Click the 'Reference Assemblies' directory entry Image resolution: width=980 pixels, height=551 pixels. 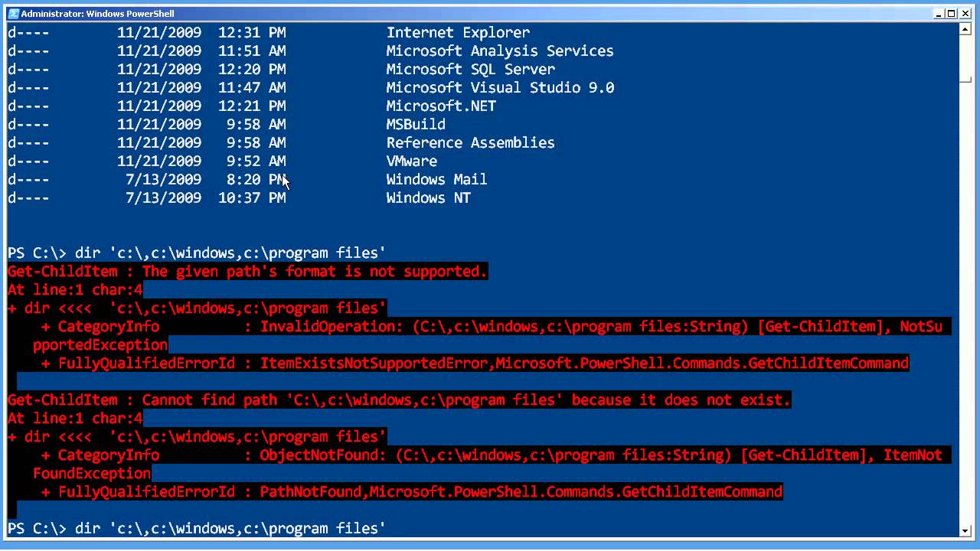pos(470,142)
